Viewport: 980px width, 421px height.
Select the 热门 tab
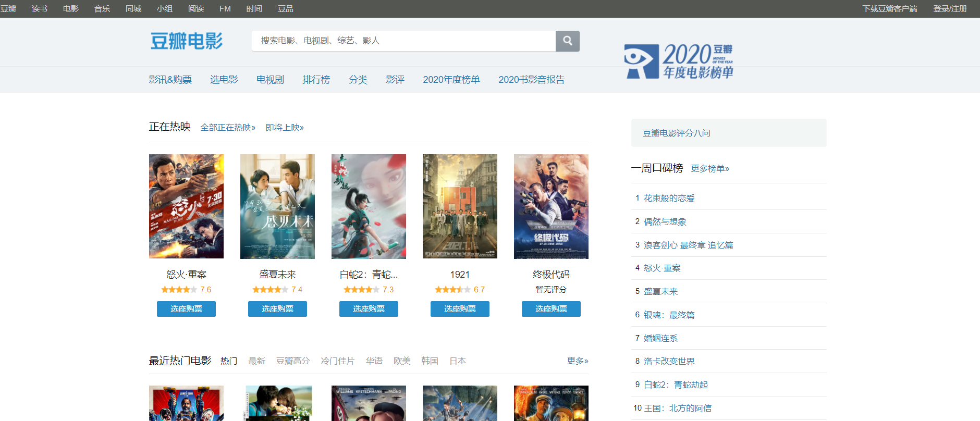(229, 361)
